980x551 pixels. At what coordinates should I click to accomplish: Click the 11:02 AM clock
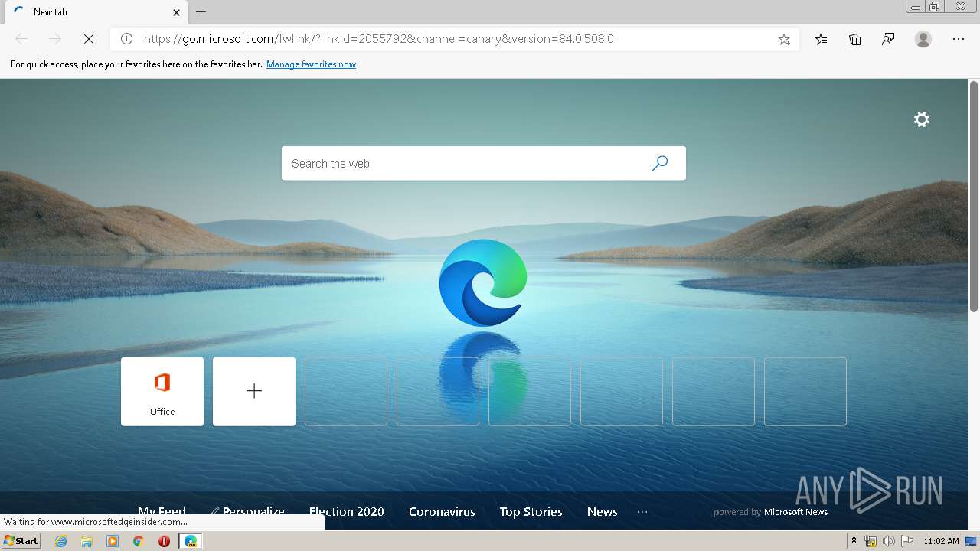(941, 541)
